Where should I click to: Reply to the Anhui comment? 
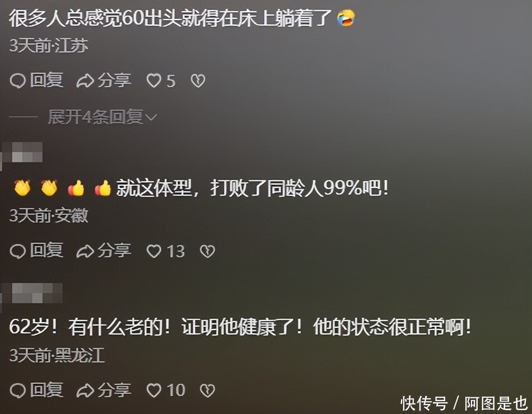[36, 251]
